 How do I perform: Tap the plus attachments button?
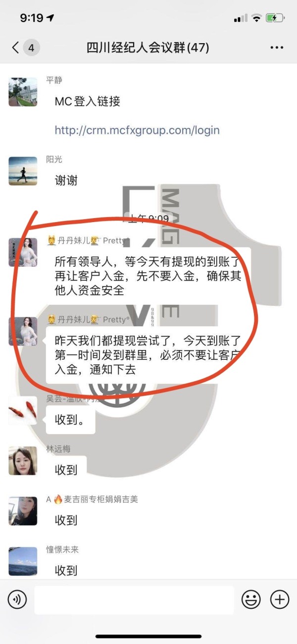click(x=280, y=600)
